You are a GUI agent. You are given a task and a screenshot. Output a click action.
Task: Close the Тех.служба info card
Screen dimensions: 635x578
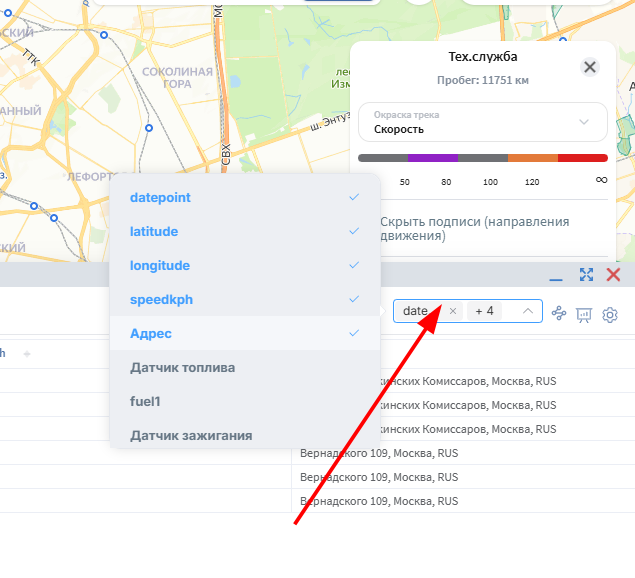[x=590, y=67]
